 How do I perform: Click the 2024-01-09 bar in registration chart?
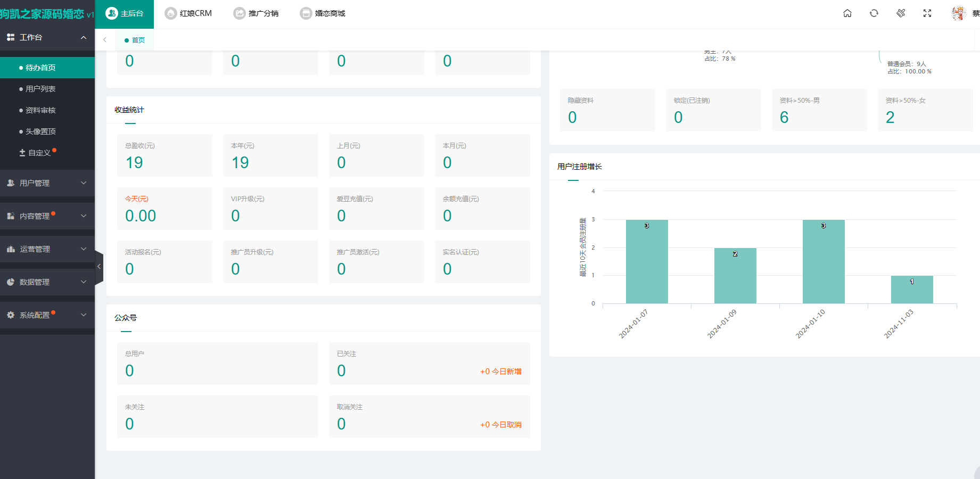[735, 276]
